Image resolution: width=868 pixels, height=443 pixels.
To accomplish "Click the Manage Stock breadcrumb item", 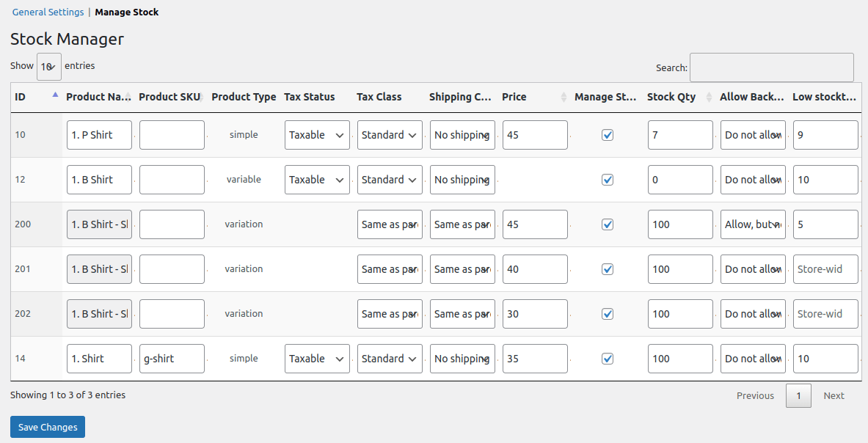I will pyautogui.click(x=126, y=12).
